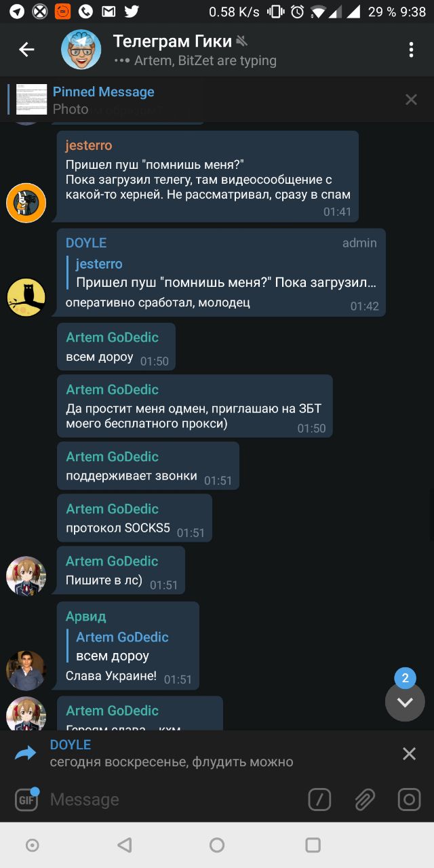Open the Artem GoDedic name on the SOCKS5 message
This screenshot has width=434, height=868.
click(x=112, y=509)
